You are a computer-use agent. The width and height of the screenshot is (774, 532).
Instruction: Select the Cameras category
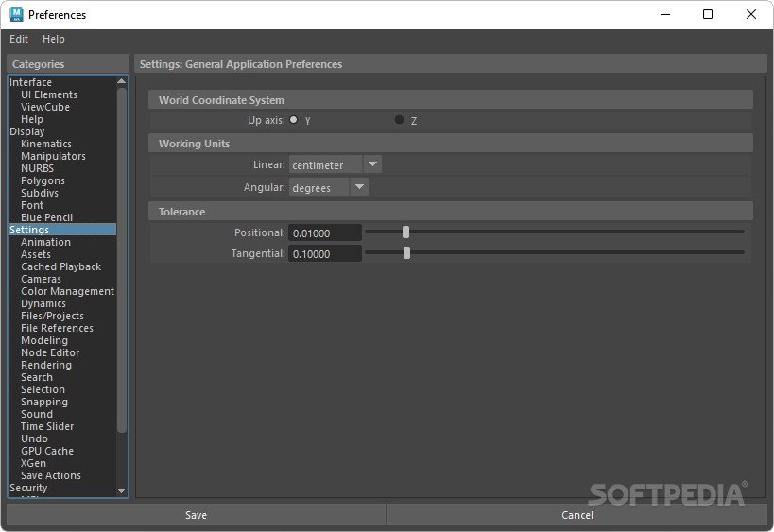(x=41, y=280)
